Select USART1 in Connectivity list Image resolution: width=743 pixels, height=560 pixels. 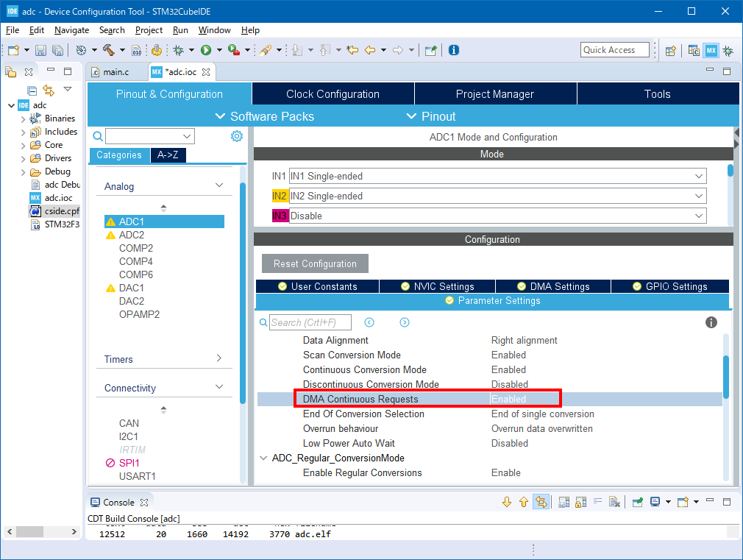tap(137, 476)
